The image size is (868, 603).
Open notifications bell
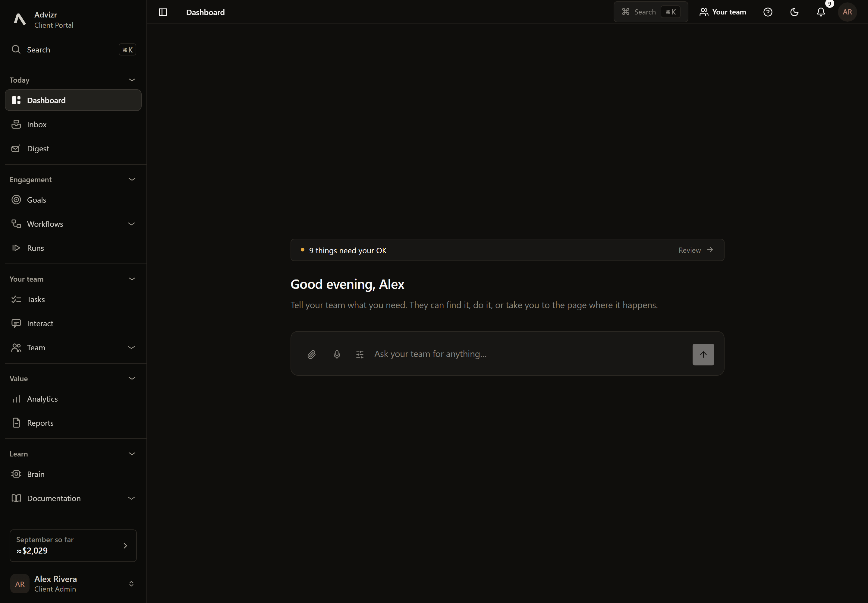821,12
